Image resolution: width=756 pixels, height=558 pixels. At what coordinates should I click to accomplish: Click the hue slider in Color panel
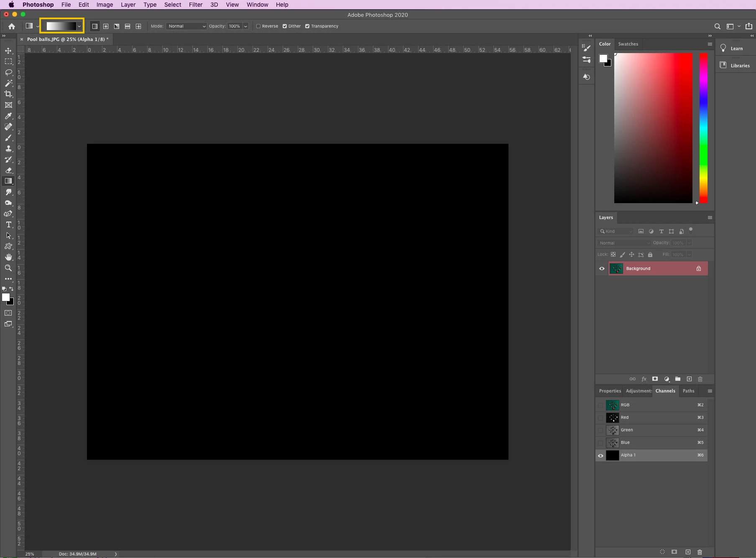click(703, 128)
